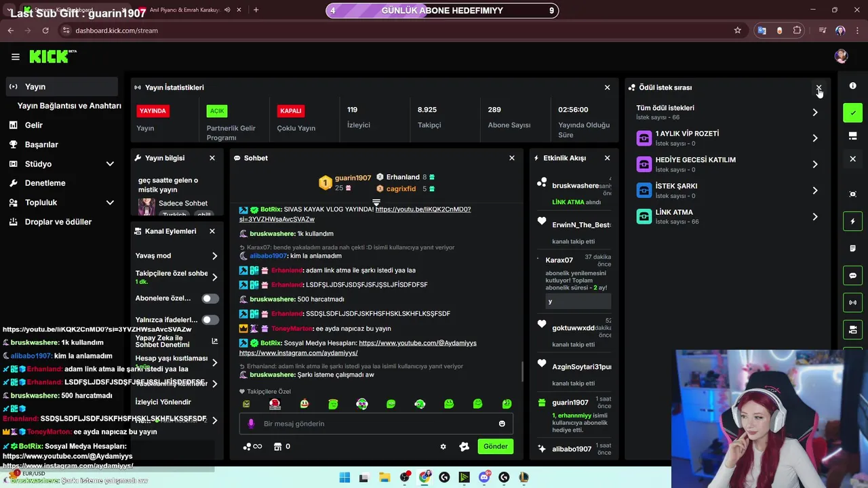Open the BotRix YouTube link in chat
This screenshot has width=868, height=488.
click(418, 343)
